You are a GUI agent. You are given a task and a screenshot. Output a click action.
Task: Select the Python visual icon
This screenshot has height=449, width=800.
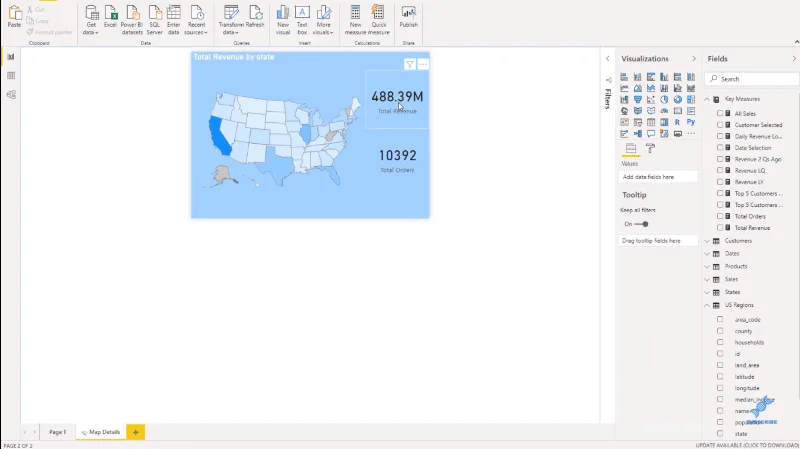(691, 122)
